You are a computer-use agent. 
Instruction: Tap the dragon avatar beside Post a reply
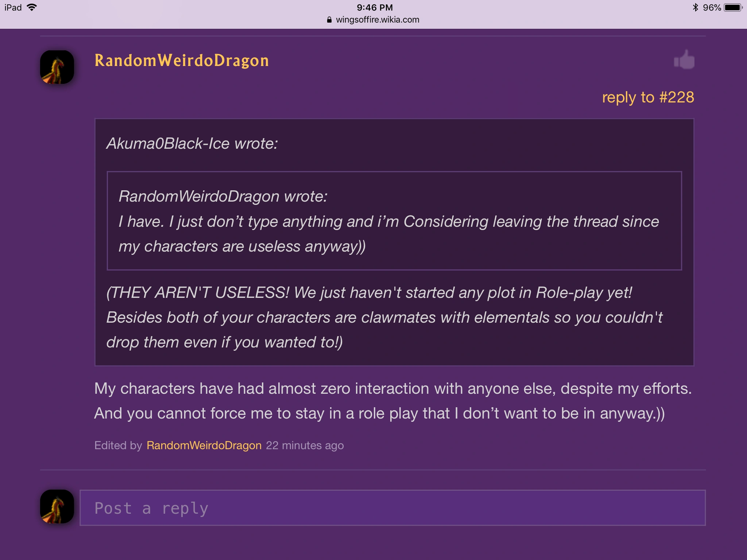(57, 507)
